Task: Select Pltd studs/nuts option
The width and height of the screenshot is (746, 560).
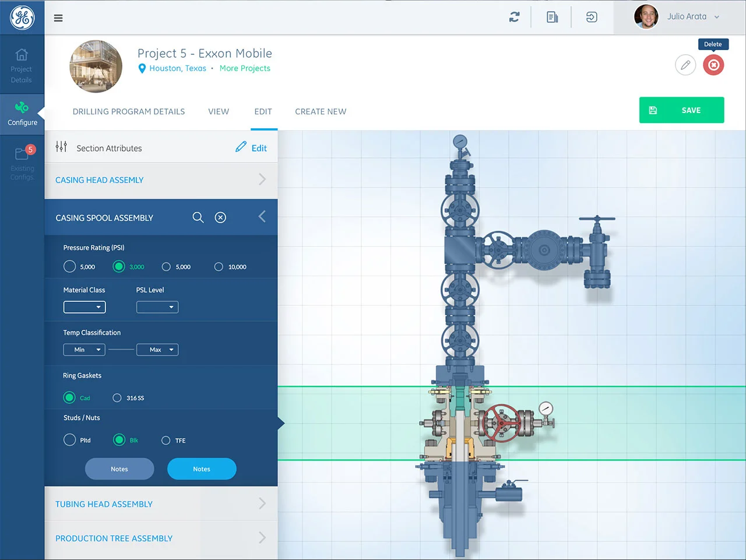Action: pyautogui.click(x=69, y=440)
